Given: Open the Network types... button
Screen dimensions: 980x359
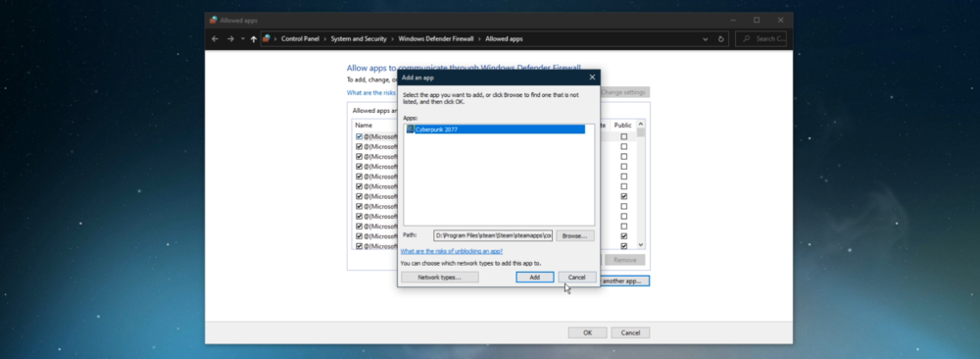Looking at the screenshot, I should 439,277.
